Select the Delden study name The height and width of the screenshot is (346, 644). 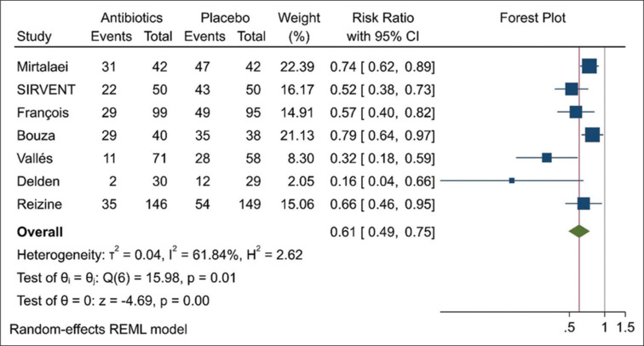tap(35, 181)
